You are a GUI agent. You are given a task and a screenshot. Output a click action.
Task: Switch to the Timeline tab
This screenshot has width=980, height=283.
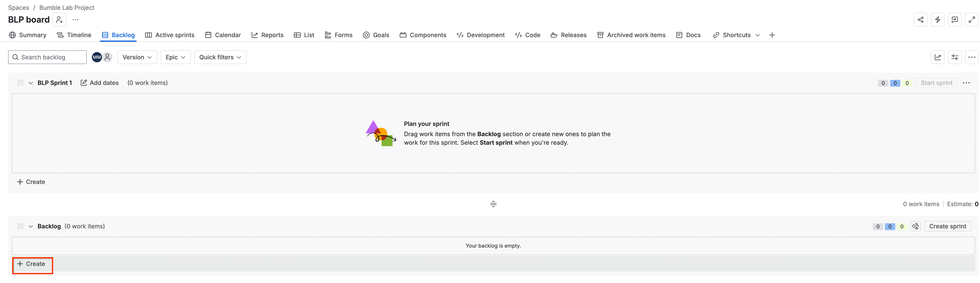(x=74, y=35)
